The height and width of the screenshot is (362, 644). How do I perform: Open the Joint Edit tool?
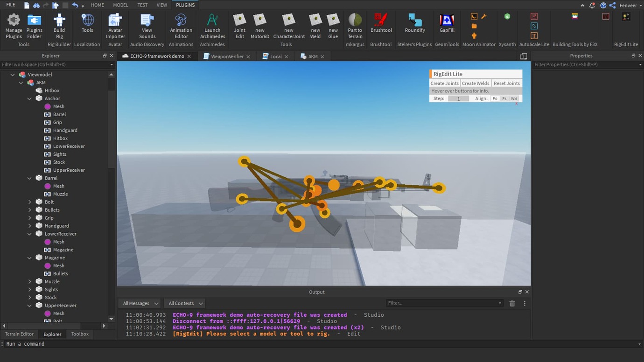[x=239, y=27]
